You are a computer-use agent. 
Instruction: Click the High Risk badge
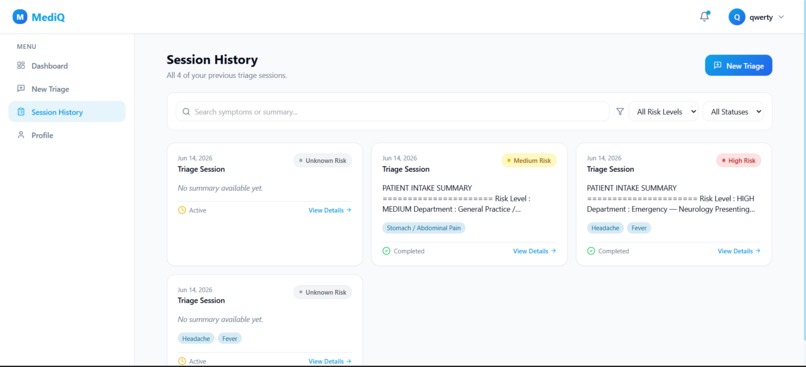(739, 161)
